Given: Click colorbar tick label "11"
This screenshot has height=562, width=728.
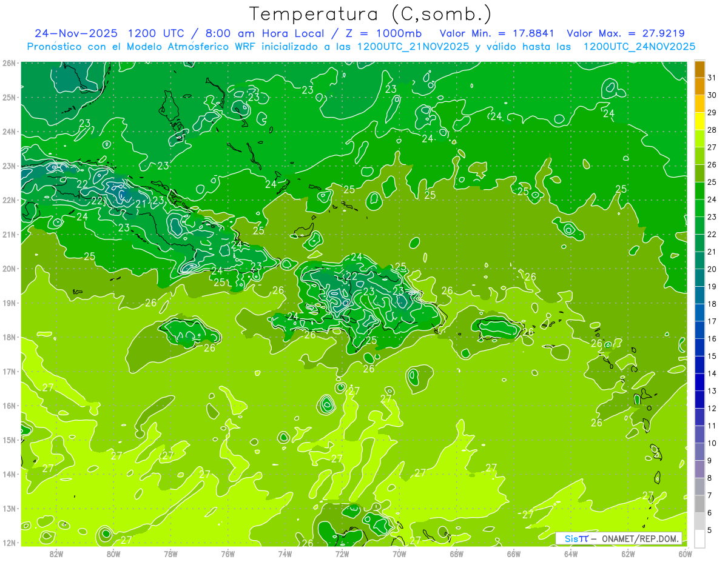Looking at the screenshot, I should coord(712,426).
